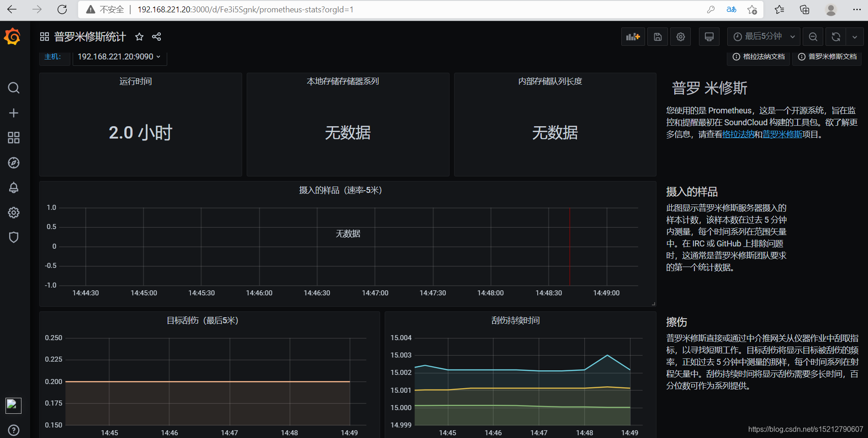Click the Add panel icon
The image size is (868, 438).
[633, 37]
